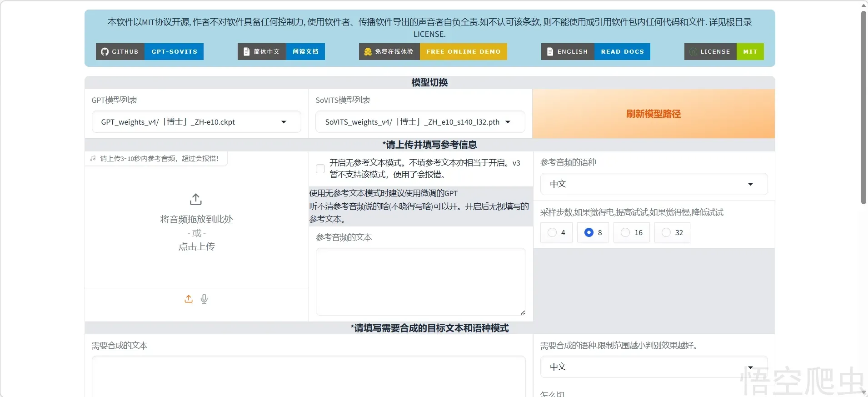Expand the SoVITS模型列表 dropdown
Viewport: 868px width, 397px height.
420,122
